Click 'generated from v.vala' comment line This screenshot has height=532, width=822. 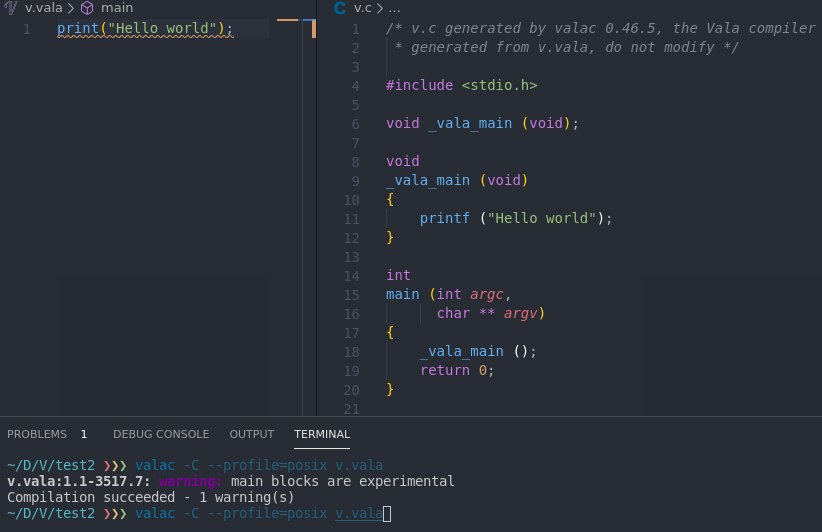(566, 47)
